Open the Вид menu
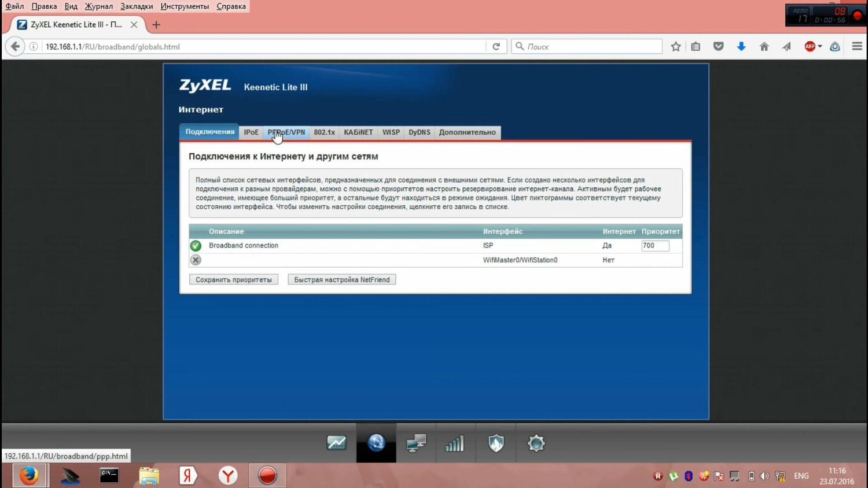The image size is (868, 488). [x=71, y=6]
